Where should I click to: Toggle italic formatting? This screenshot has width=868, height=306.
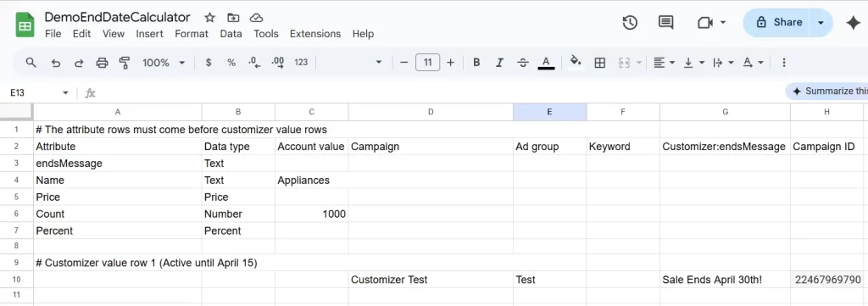(x=499, y=63)
